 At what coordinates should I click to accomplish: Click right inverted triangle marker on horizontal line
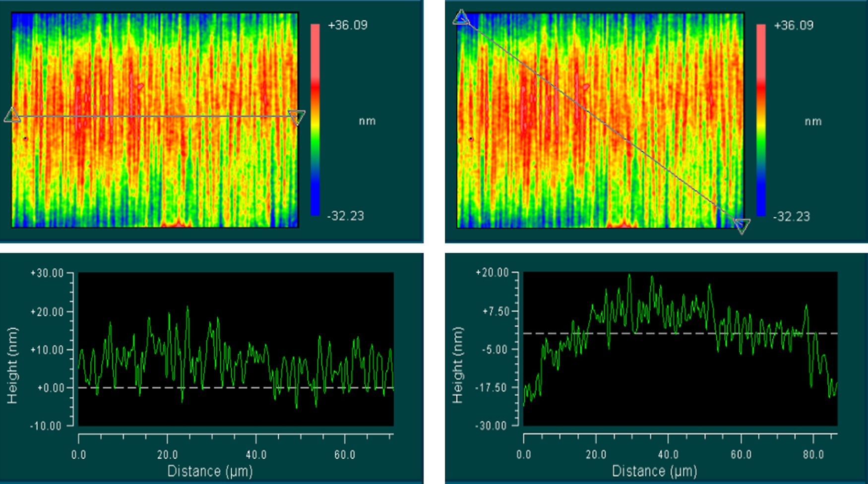[x=297, y=118]
